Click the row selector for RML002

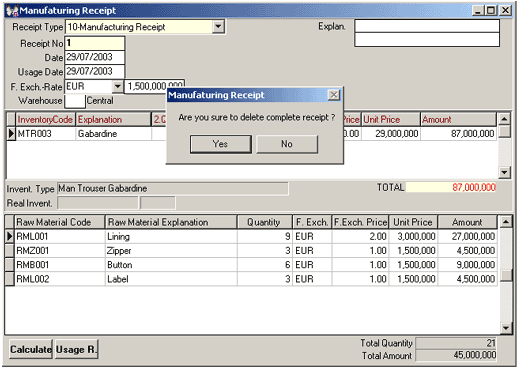tap(10, 279)
